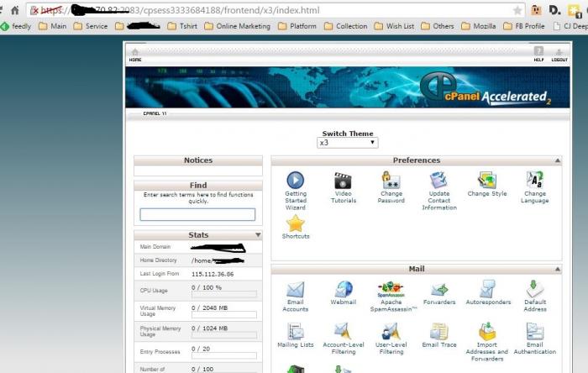The height and width of the screenshot is (373, 588).
Task: Open cPanel Help icon
Action: [538, 54]
